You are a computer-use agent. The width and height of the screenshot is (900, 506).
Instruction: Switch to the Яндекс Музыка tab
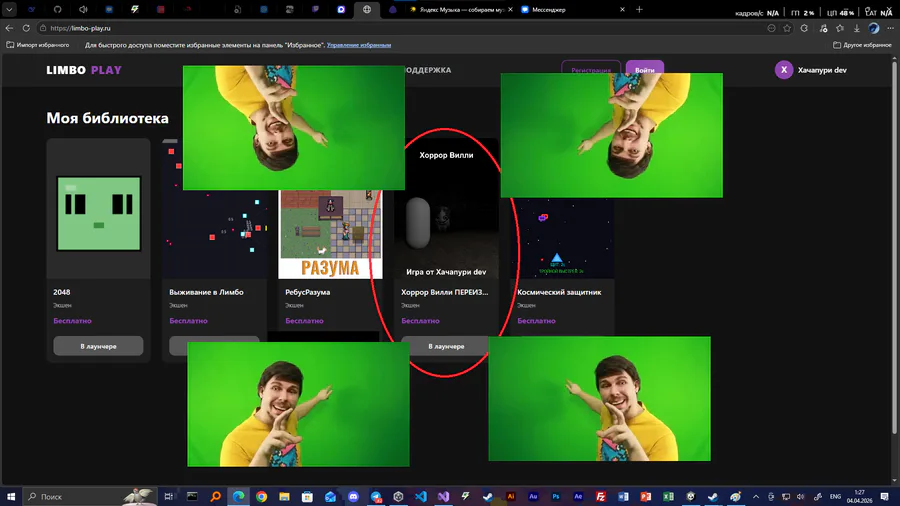461,10
